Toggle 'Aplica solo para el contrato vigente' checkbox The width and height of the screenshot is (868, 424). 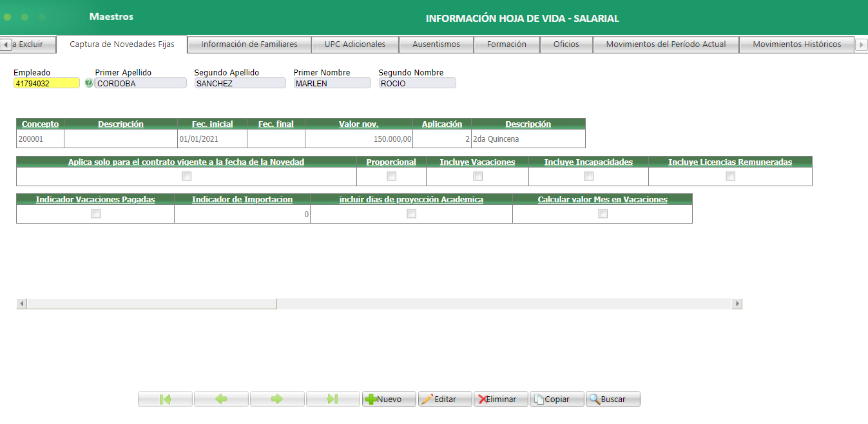[187, 177]
